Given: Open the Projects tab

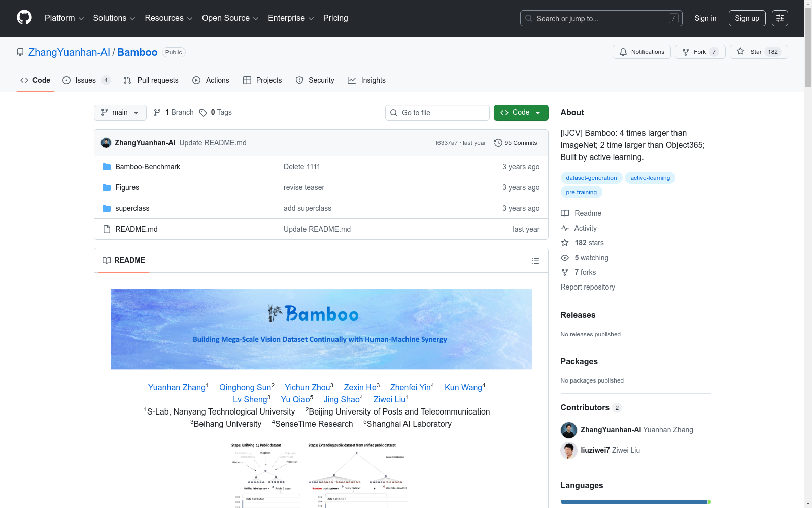Looking at the screenshot, I should [262, 80].
